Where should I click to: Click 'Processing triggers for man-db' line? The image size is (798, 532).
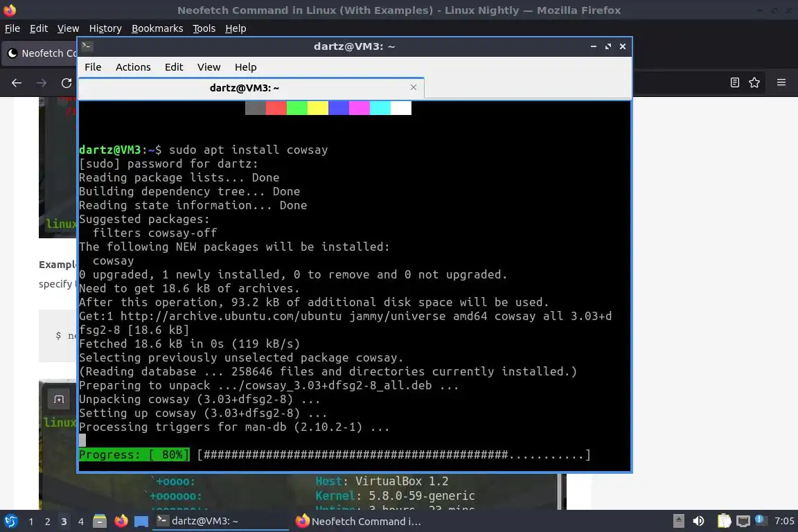click(x=234, y=427)
